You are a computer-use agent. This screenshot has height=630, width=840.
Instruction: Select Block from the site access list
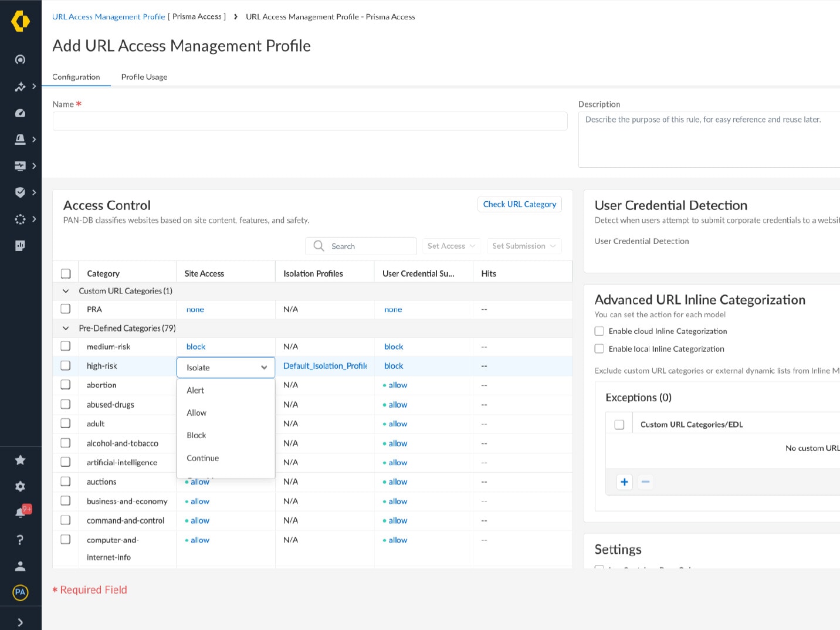pyautogui.click(x=197, y=435)
